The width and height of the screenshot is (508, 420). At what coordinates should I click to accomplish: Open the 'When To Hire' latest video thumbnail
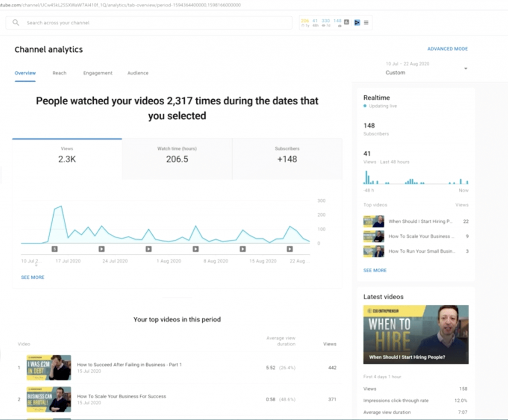[x=416, y=334]
